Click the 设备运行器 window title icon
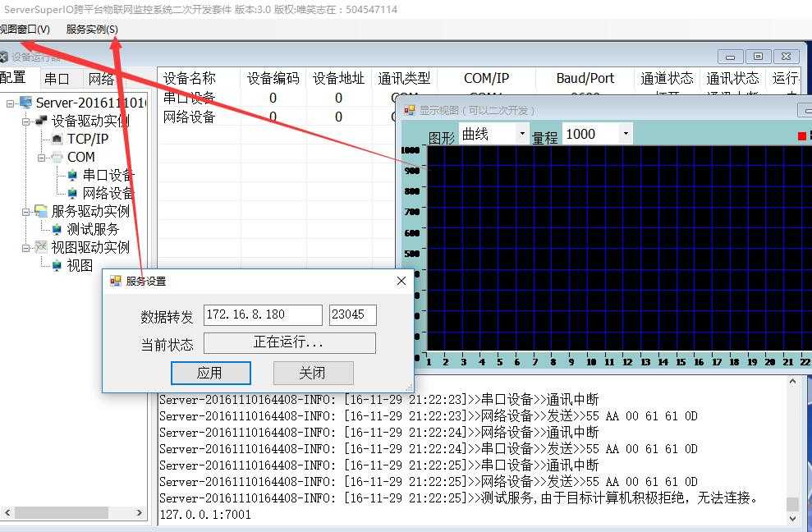This screenshot has width=812, height=532. (x=3, y=57)
